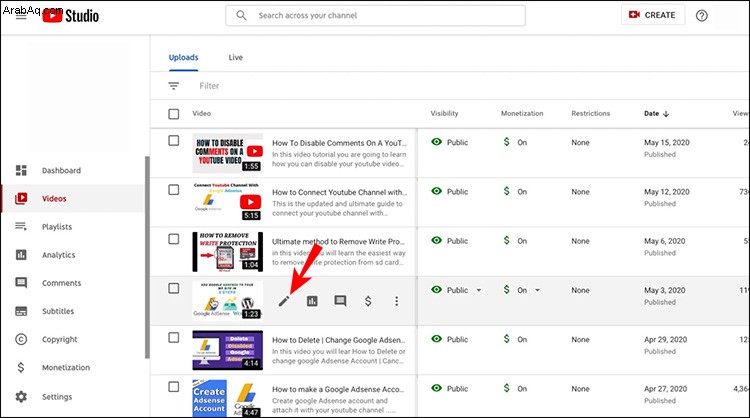Screen dimensions: 750x418
Task: Expand Public visibility dropdown on May 3 video
Action: click(x=479, y=290)
